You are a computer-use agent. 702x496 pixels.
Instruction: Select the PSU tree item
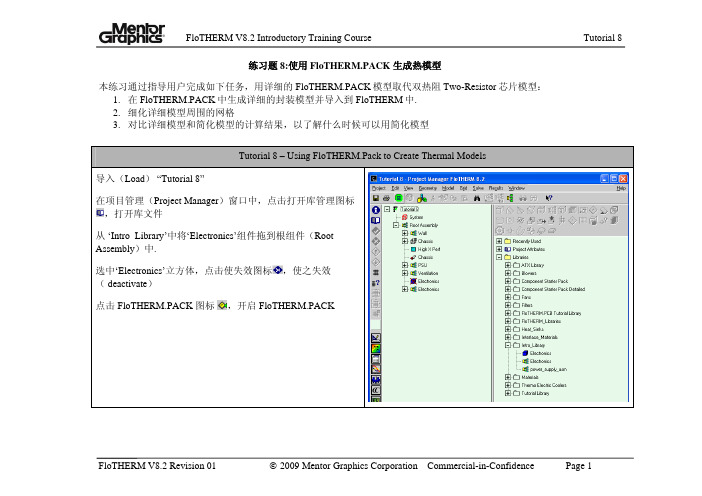(423, 265)
